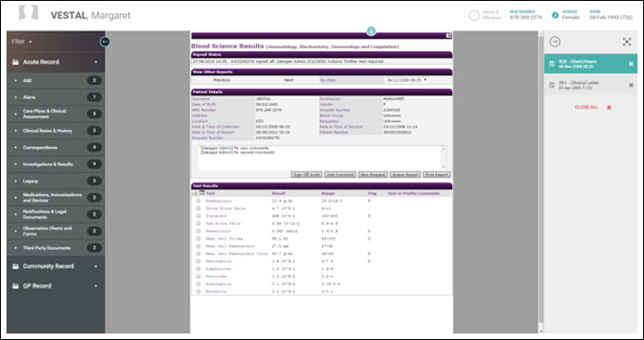Click right arrow circle icon in document panel
The image size is (644, 340).
click(555, 42)
